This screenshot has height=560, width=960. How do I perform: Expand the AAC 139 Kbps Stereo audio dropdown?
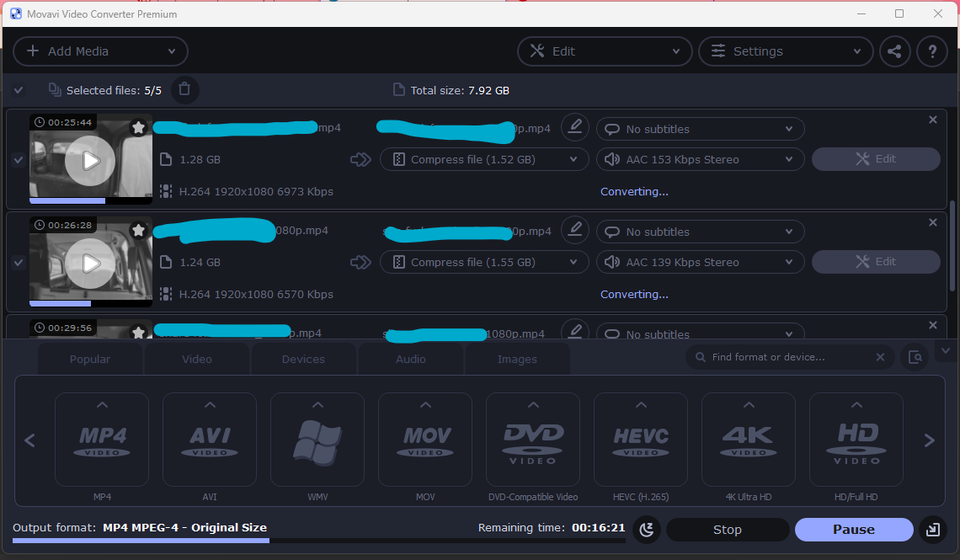point(700,262)
